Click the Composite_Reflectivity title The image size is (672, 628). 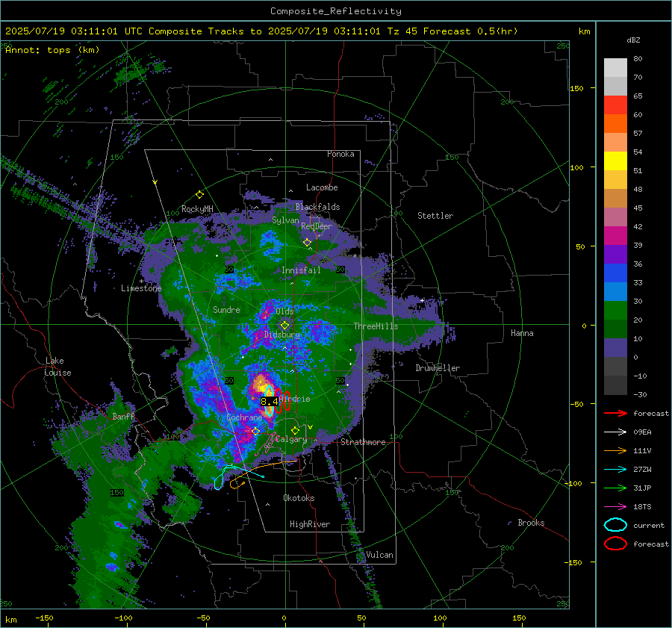pos(335,11)
